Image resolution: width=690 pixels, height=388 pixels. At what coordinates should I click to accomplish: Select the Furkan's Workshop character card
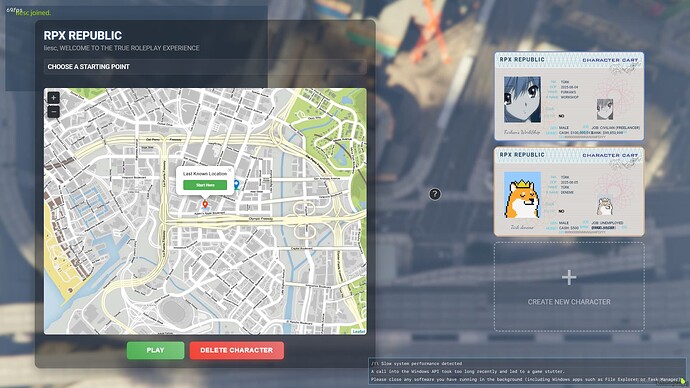pyautogui.click(x=569, y=96)
